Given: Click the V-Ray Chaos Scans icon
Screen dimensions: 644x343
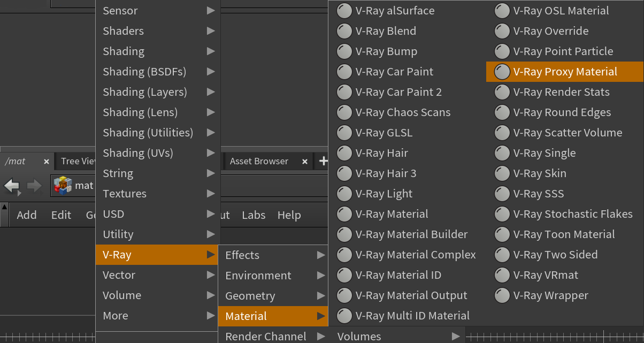Looking at the screenshot, I should coord(344,112).
